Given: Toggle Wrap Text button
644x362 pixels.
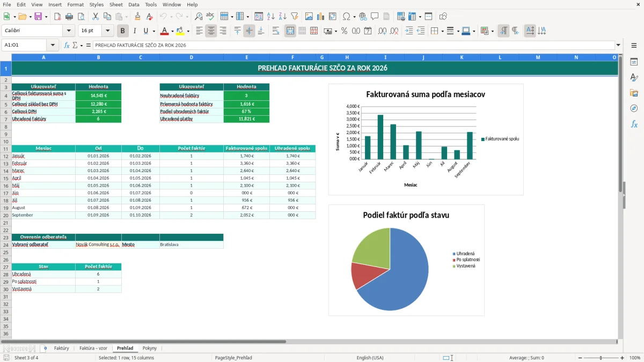Looking at the screenshot, I should pos(276,31).
